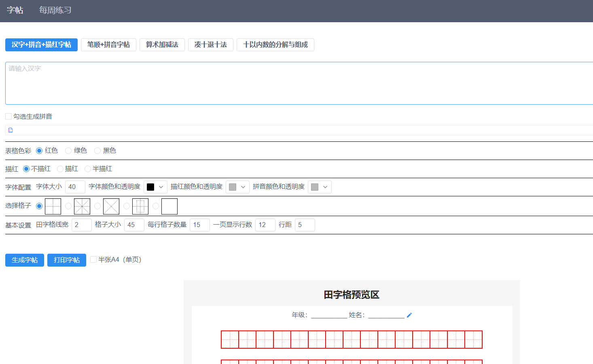Choose the 描红 radio option
Image resolution: width=593 pixels, height=364 pixels.
tap(60, 169)
